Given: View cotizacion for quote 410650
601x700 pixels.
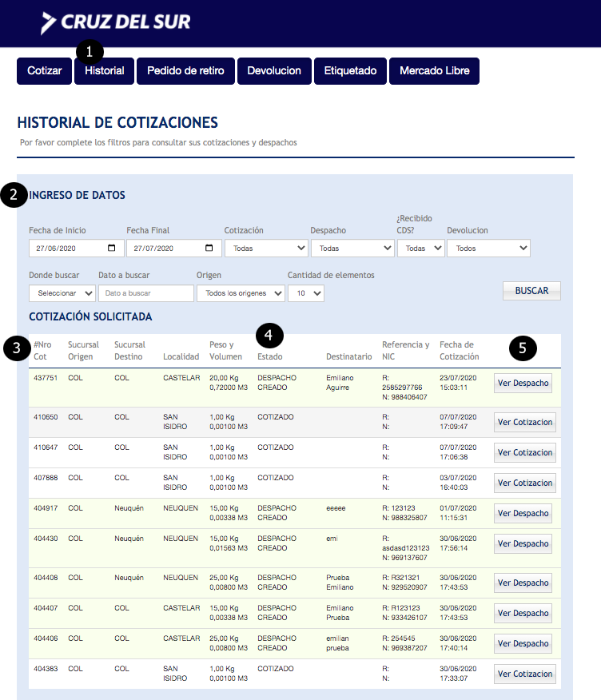Looking at the screenshot, I should pyautogui.click(x=524, y=422).
